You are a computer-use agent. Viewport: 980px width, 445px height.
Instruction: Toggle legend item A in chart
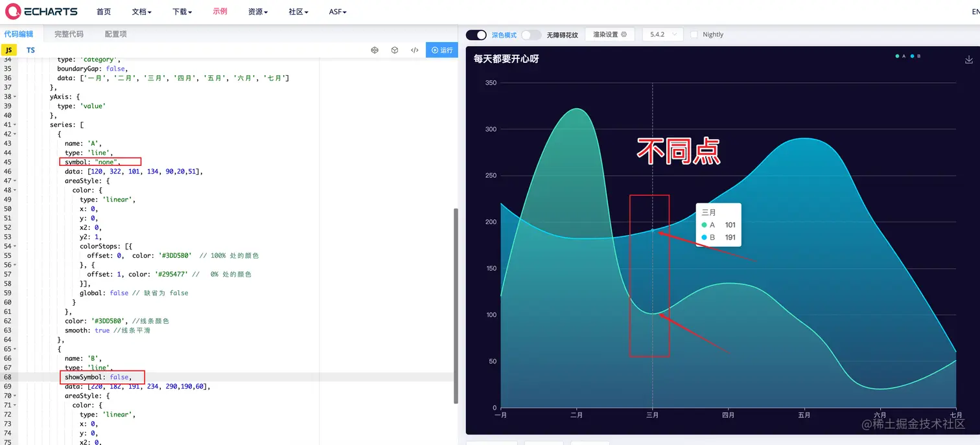pos(900,56)
